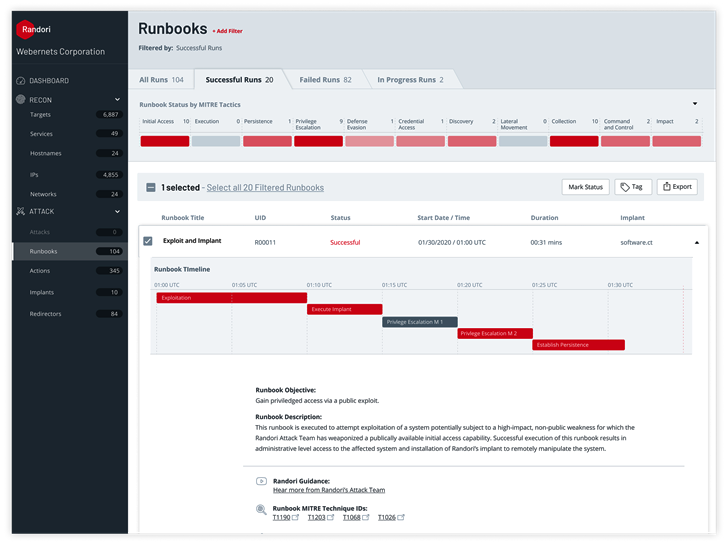Image resolution: width=727 pixels, height=543 pixels.
Task: Click the Successful status text
Action: [345, 243]
